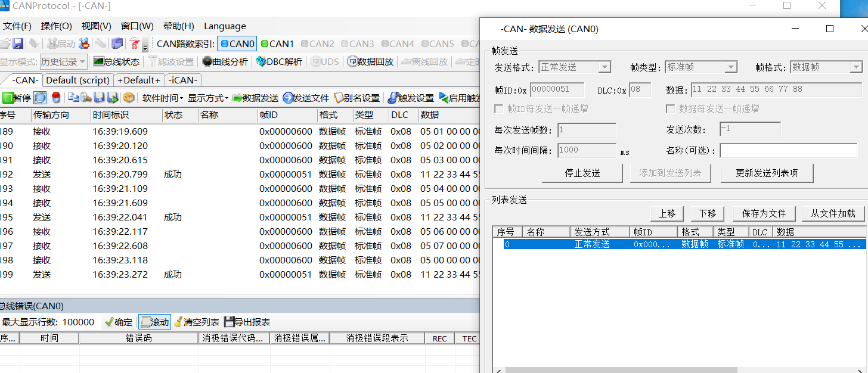The height and width of the screenshot is (373, 868).
Task: Switch to Default (script) tab
Action: click(x=77, y=80)
